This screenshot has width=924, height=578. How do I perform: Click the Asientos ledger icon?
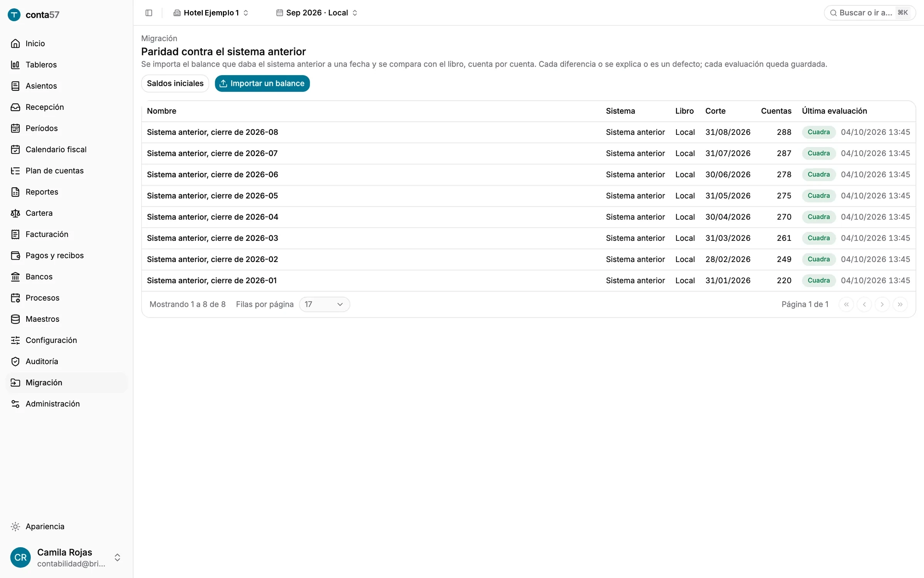click(x=15, y=86)
